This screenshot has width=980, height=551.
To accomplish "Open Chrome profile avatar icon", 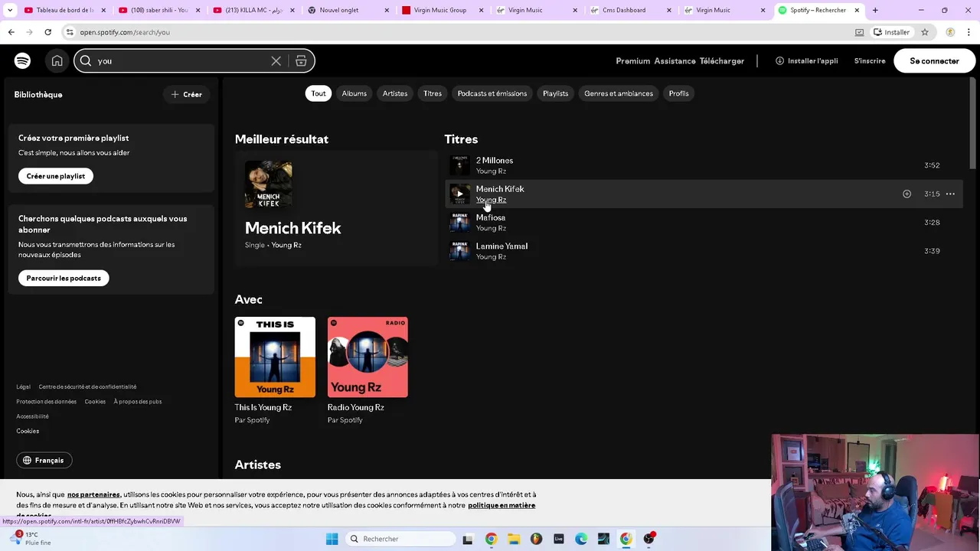I will tap(950, 32).
